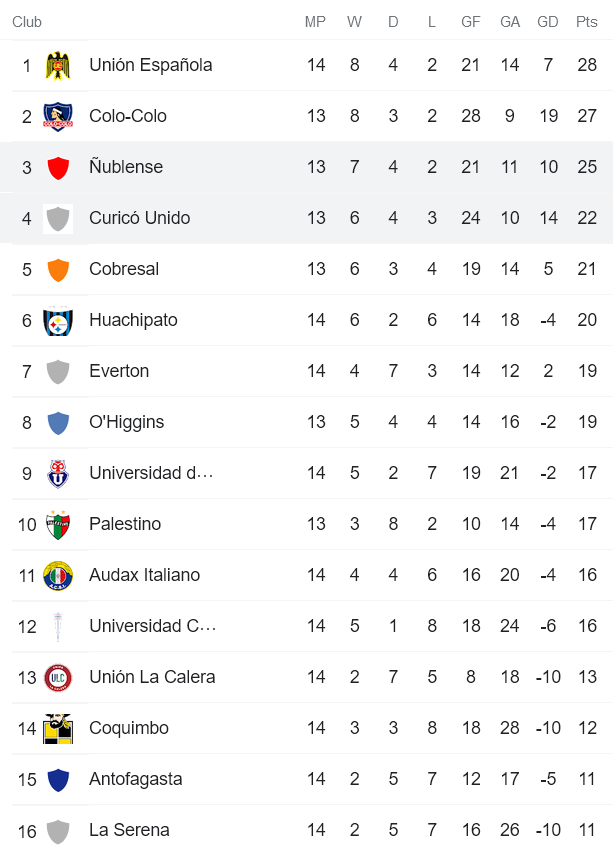The height and width of the screenshot is (862, 613).
Task: Open the La Serena team link
Action: [129, 830]
